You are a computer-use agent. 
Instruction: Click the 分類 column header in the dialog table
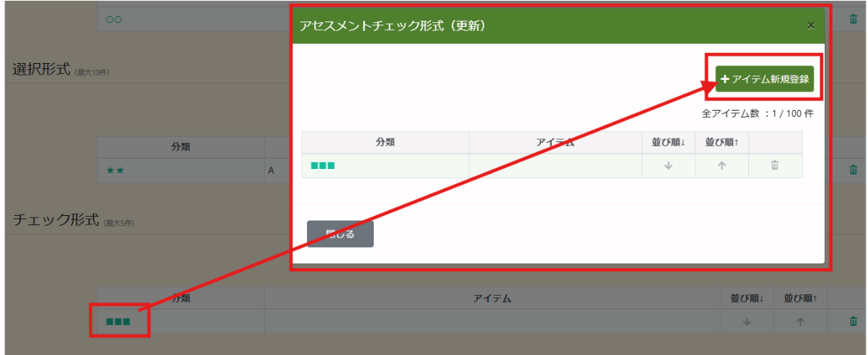point(385,142)
